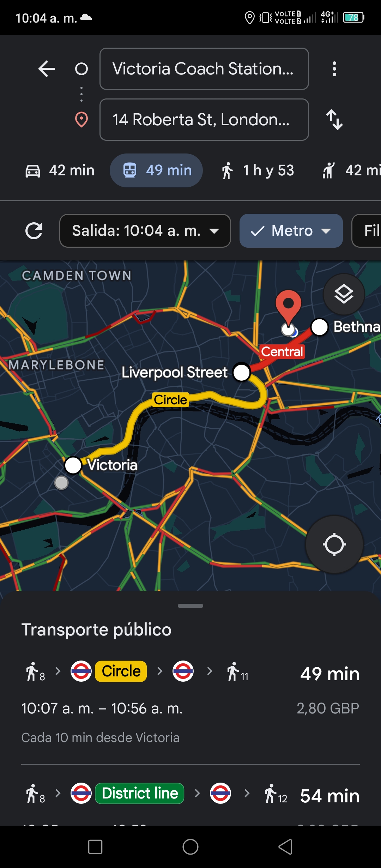This screenshot has width=381, height=868.
Task: Center map on my location
Action: pyautogui.click(x=334, y=544)
